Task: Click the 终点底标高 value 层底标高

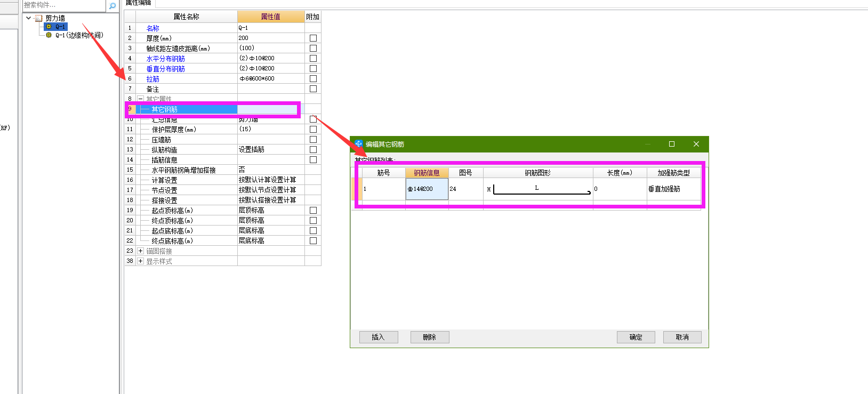Action: click(271, 240)
